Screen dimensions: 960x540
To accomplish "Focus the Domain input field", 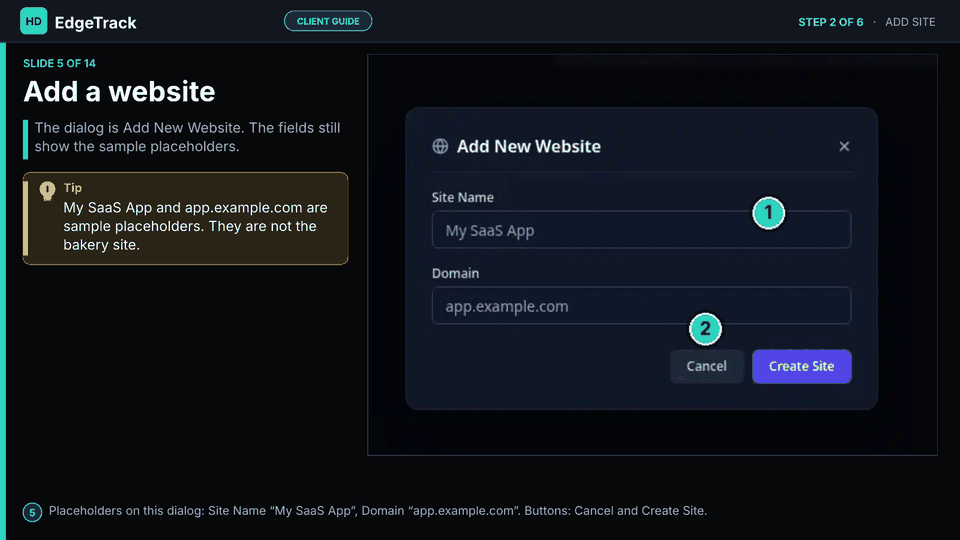I will tap(641, 306).
